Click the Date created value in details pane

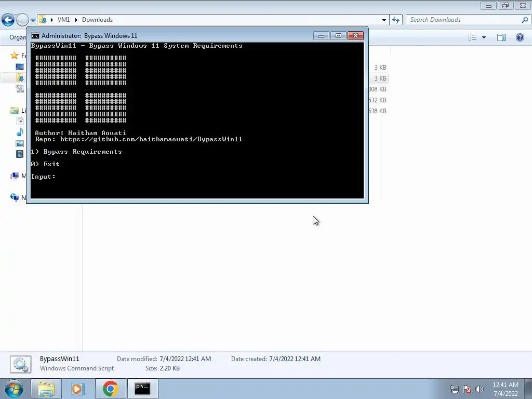click(x=295, y=358)
